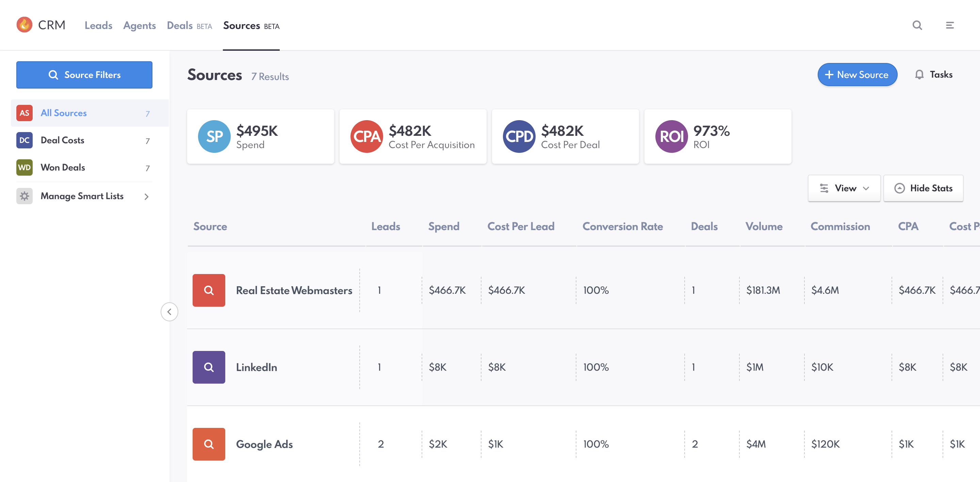Click the ROI circle icon

672,136
